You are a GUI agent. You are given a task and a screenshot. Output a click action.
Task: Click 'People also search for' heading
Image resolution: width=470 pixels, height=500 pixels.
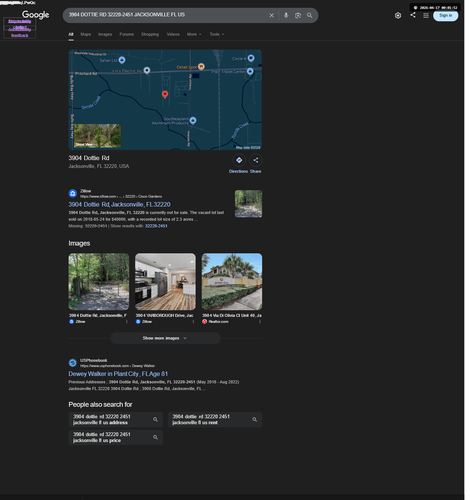[x=100, y=404]
